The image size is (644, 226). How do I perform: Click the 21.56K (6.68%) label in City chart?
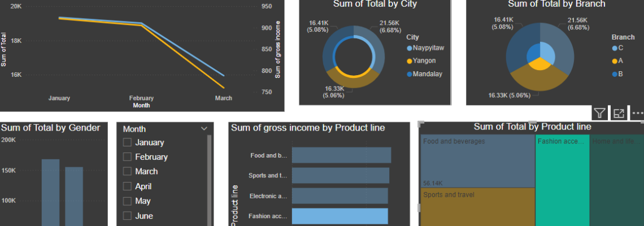(x=391, y=27)
